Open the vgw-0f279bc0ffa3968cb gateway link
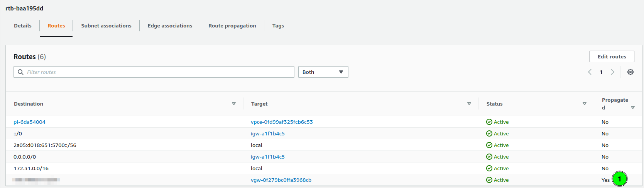Viewport: 644px width, 188px height. point(281,180)
